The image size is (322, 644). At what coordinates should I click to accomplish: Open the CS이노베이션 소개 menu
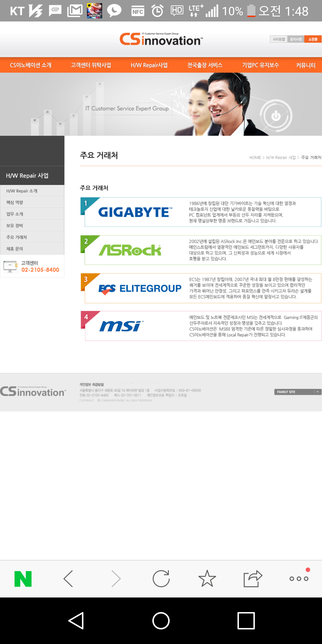tap(30, 65)
